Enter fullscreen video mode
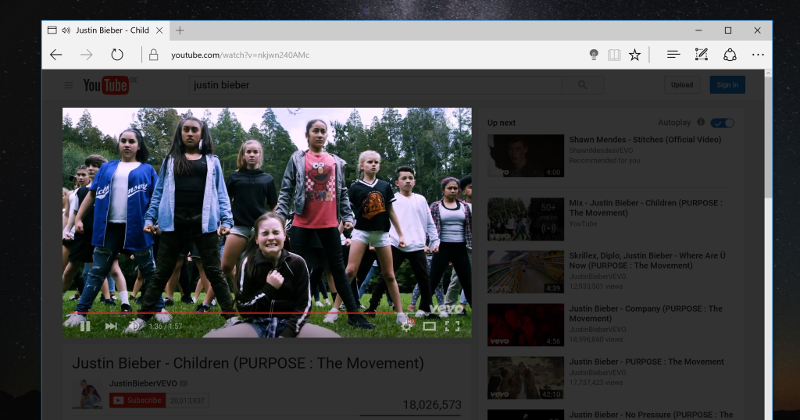 (x=453, y=326)
